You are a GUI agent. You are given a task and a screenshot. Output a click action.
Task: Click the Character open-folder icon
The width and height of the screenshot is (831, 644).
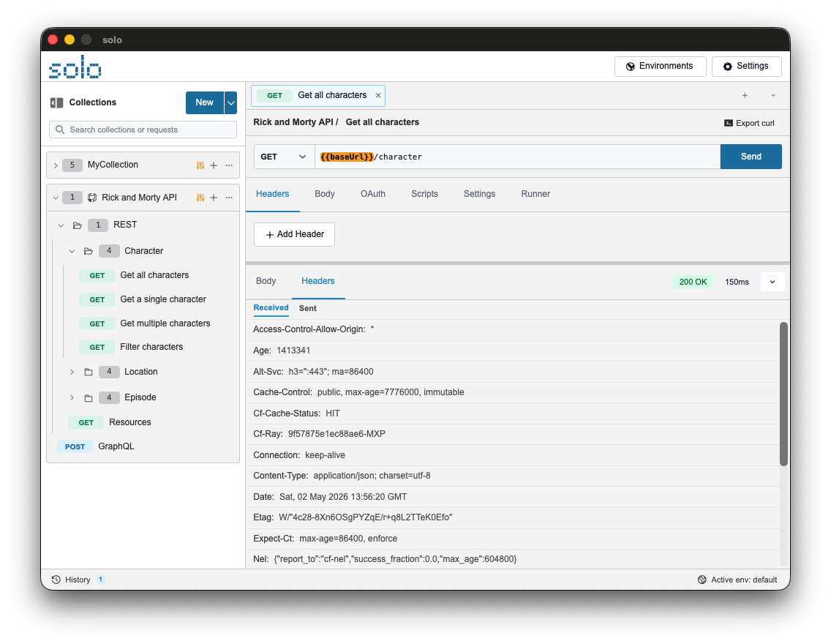pos(89,251)
